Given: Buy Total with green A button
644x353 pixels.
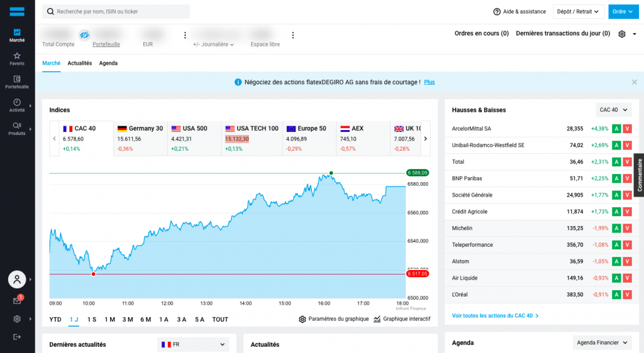Looking at the screenshot, I should [616, 162].
